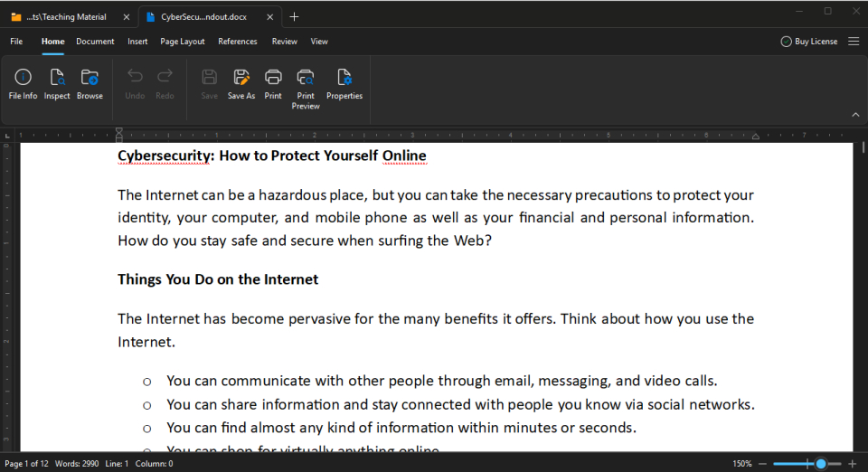Image resolution: width=868 pixels, height=472 pixels.
Task: Switch to the Page Layout tab
Action: [183, 42]
